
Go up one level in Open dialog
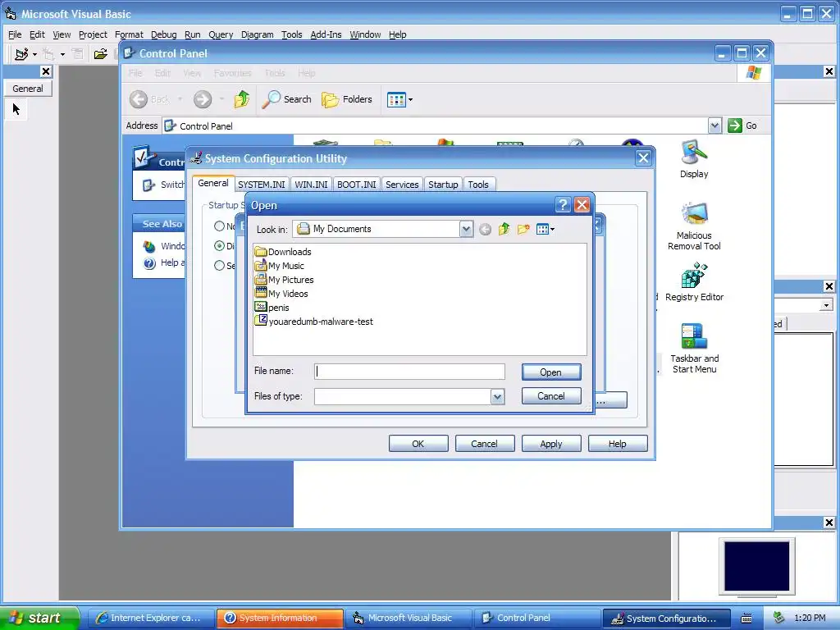(504, 230)
